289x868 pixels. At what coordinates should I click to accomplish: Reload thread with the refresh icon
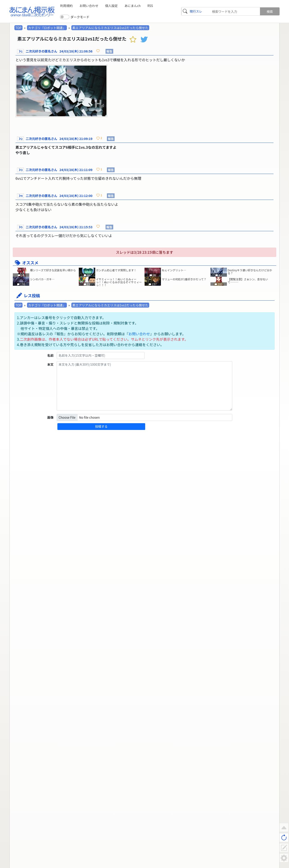click(x=284, y=837)
